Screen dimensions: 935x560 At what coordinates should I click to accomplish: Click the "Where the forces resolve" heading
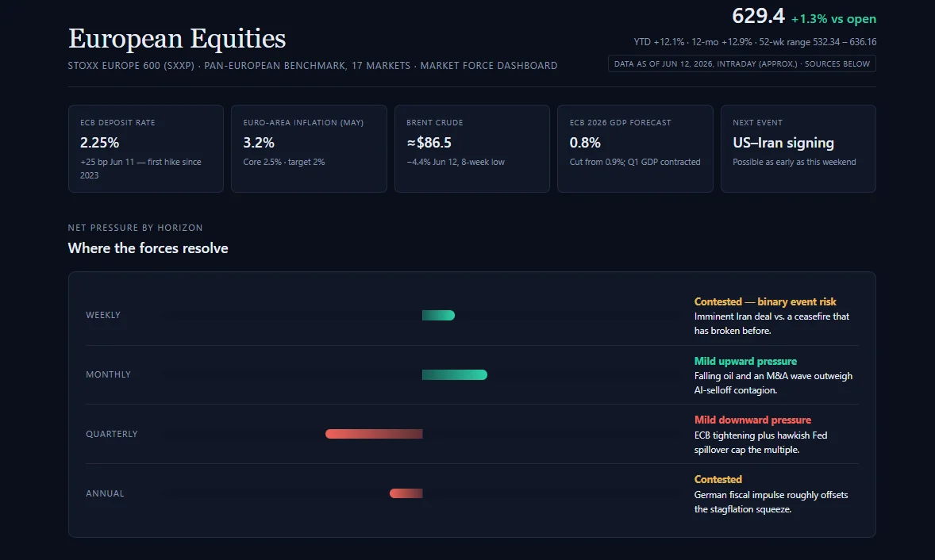pyautogui.click(x=148, y=248)
